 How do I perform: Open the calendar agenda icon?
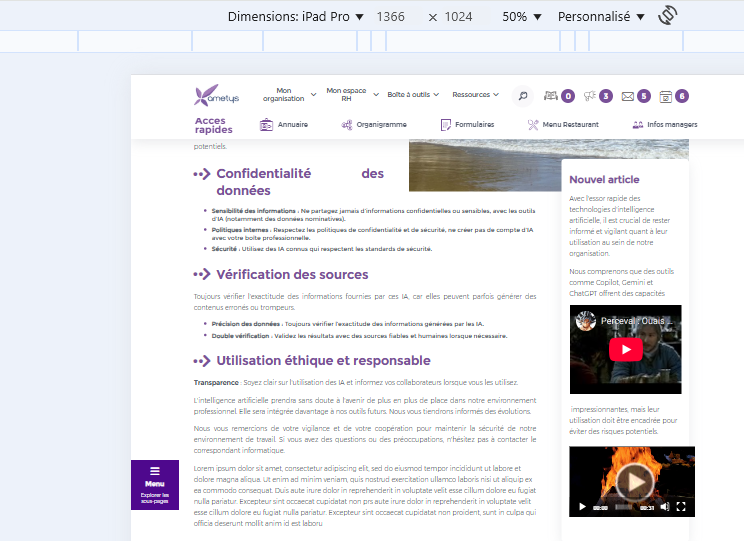(665, 96)
